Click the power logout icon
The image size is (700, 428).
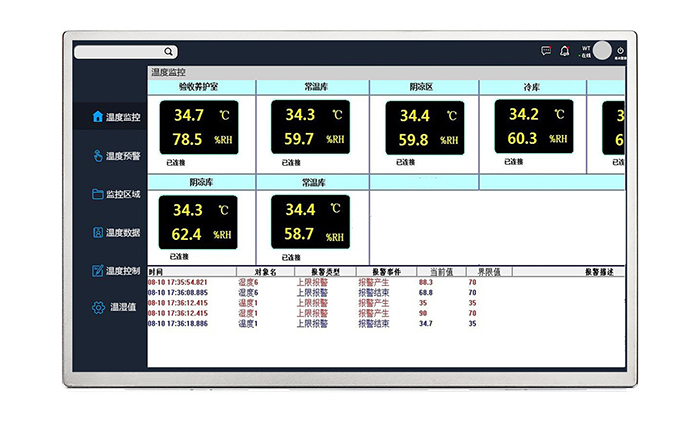tap(620, 50)
